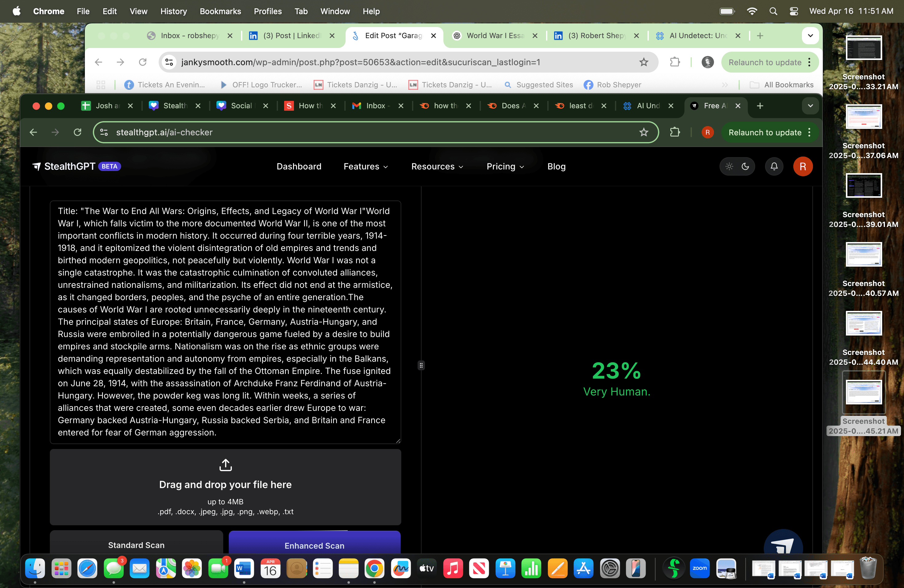Open the extensions puzzle icon
Viewport: 904px width, 588px height.
(675, 132)
